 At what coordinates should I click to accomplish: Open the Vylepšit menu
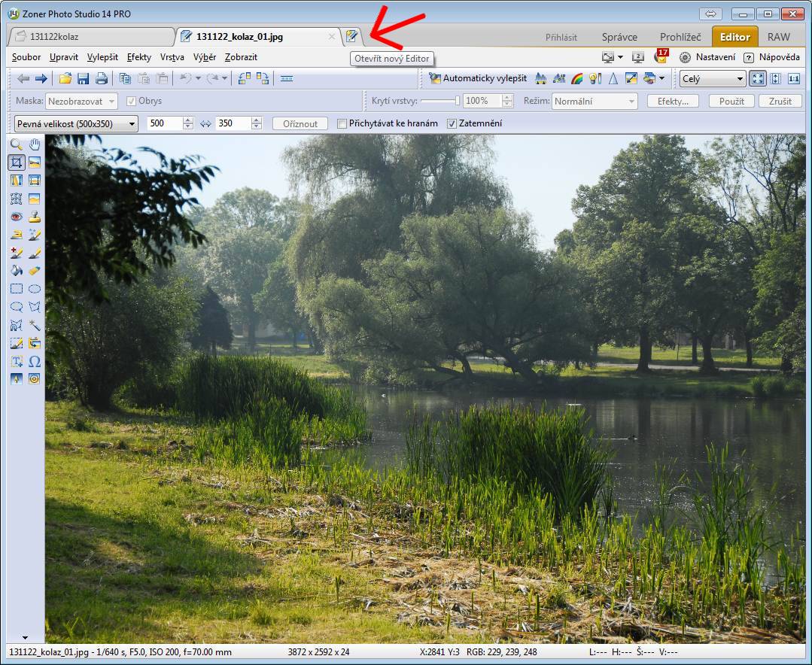click(x=102, y=57)
